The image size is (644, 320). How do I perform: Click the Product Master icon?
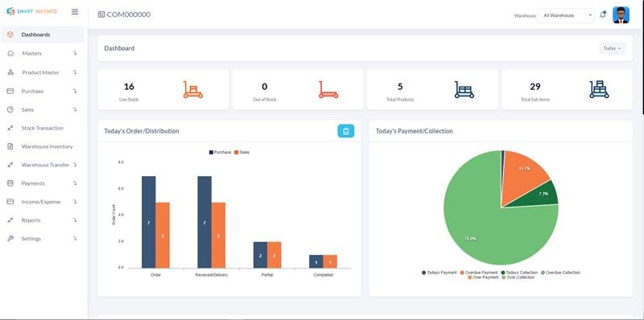pos(10,72)
